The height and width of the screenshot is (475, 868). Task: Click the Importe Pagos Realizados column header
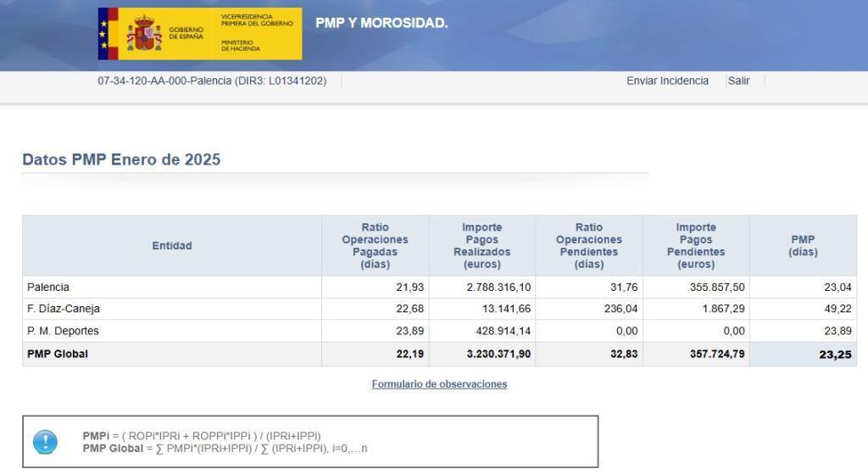coord(481,246)
